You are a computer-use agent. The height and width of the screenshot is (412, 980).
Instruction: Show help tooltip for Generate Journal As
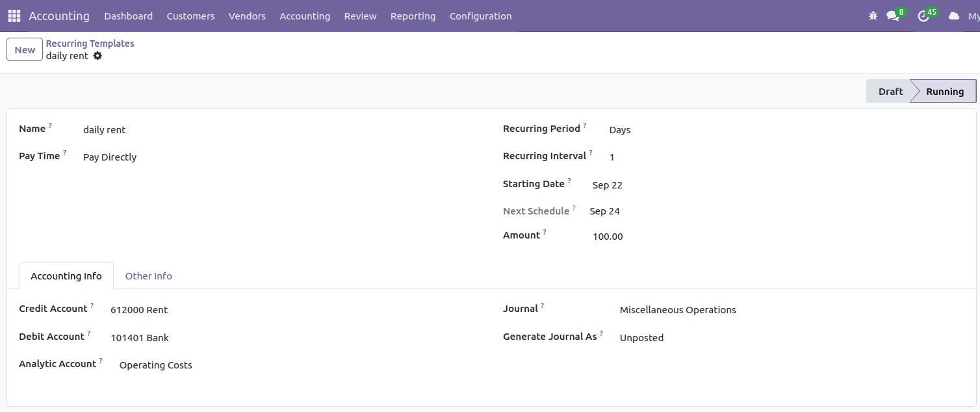(x=601, y=333)
